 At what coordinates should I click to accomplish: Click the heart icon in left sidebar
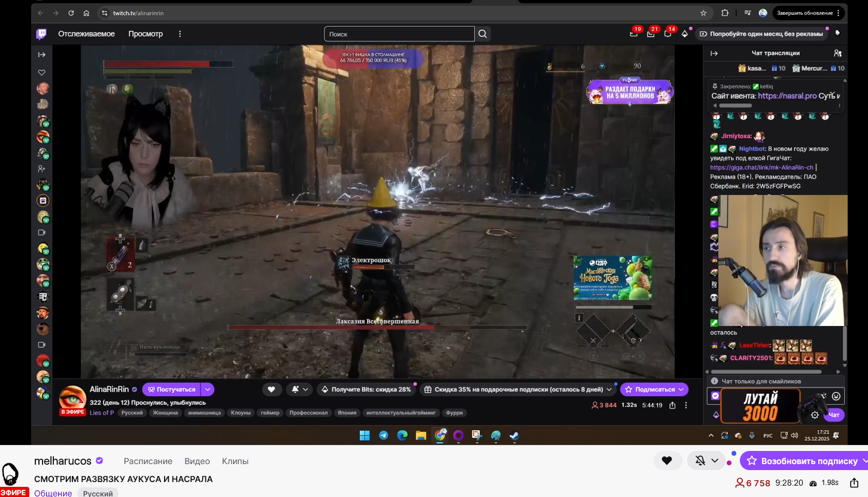[x=42, y=72]
